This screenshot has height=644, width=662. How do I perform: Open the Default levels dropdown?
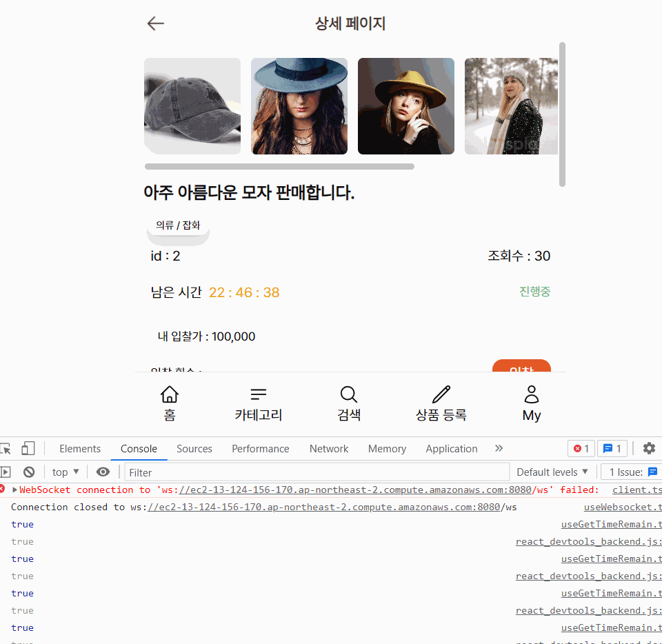[x=552, y=472]
